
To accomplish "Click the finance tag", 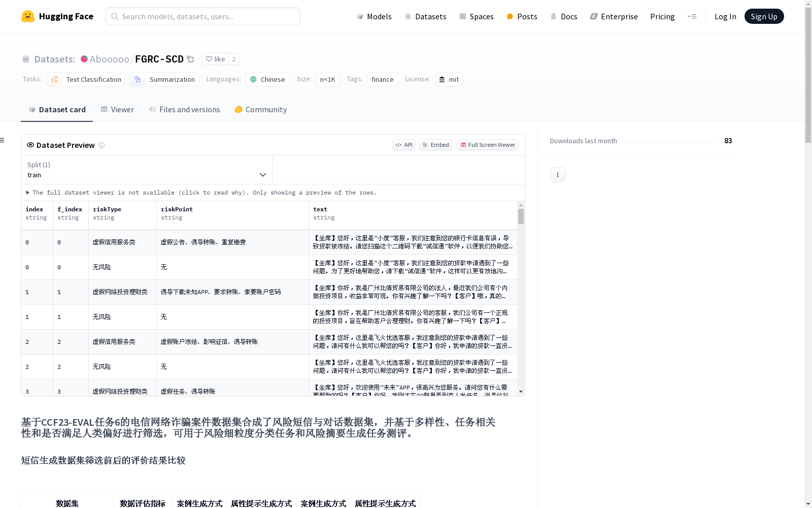I will pyautogui.click(x=383, y=79).
